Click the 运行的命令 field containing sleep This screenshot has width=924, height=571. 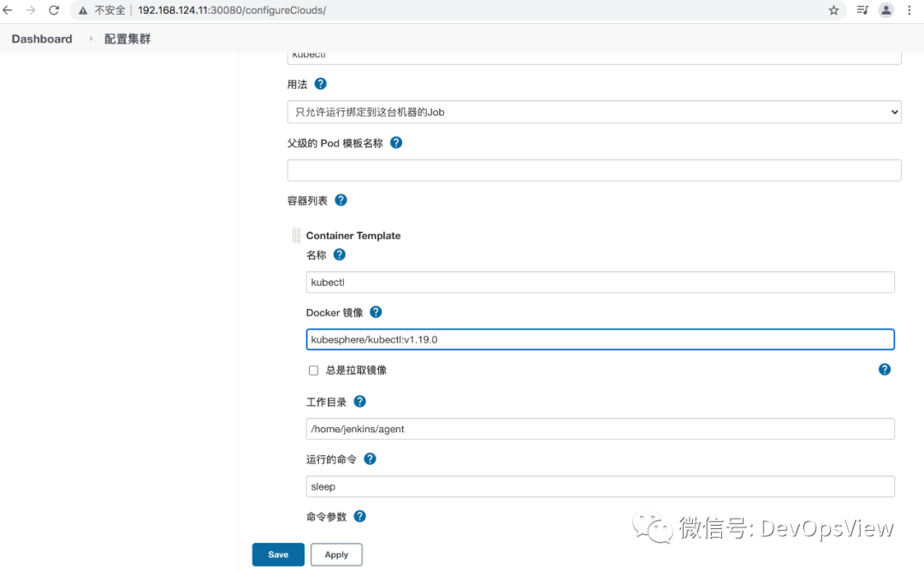click(x=600, y=486)
